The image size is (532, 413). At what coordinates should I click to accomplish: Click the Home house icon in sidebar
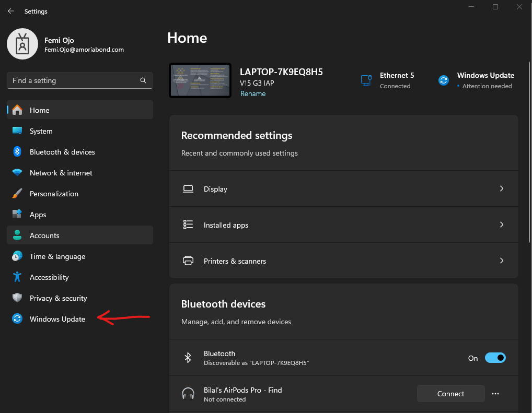tap(17, 110)
